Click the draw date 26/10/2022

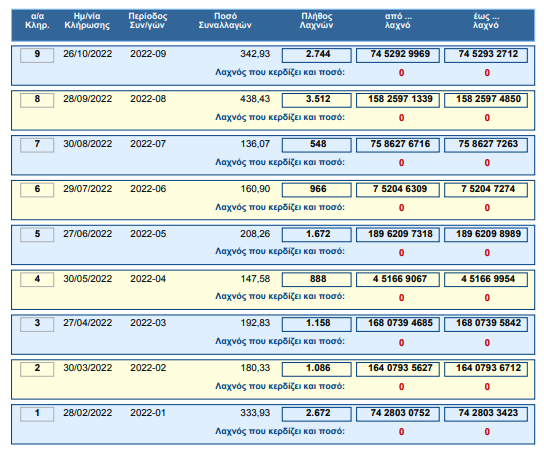pos(87,54)
